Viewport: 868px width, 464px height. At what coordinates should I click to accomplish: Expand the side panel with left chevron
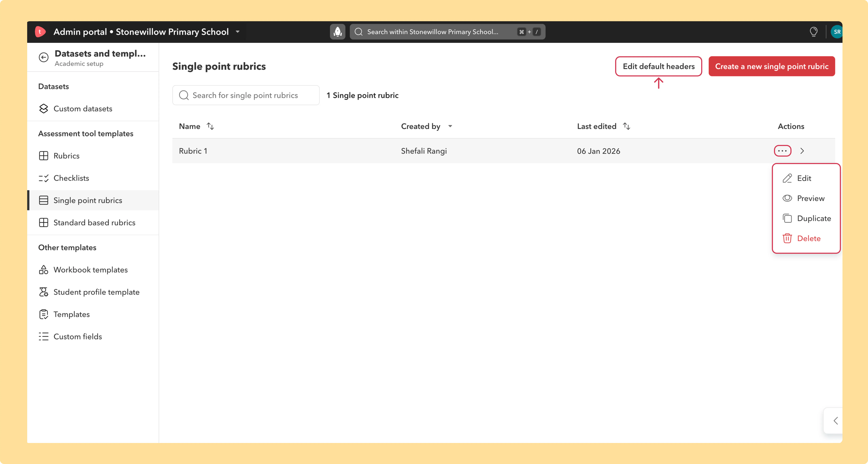tap(836, 421)
